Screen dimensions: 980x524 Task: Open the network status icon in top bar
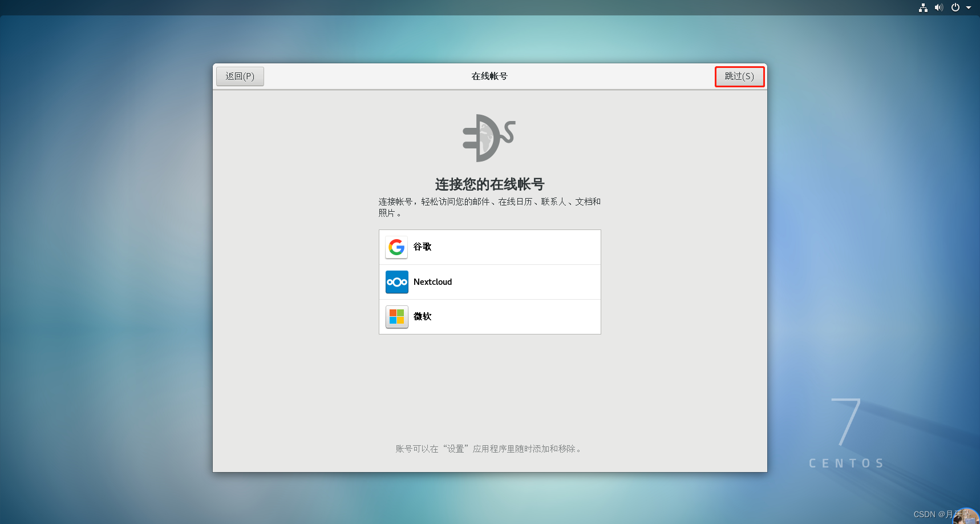tap(923, 7)
